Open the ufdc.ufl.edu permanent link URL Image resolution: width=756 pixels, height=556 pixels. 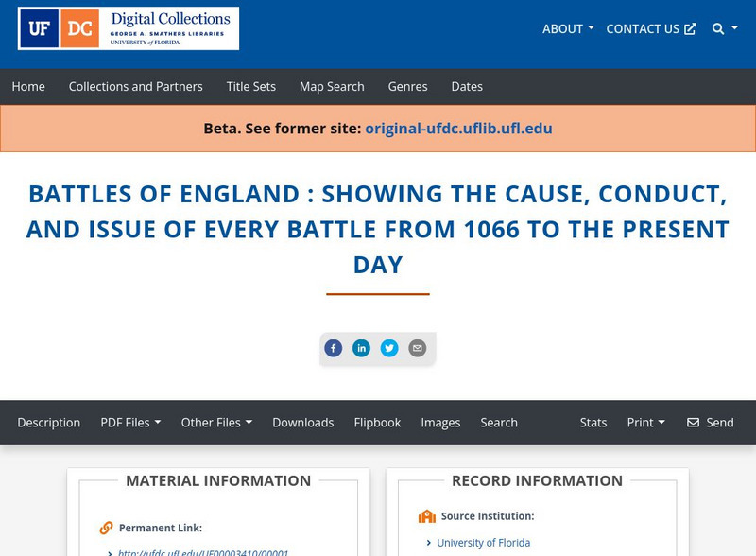203,552
